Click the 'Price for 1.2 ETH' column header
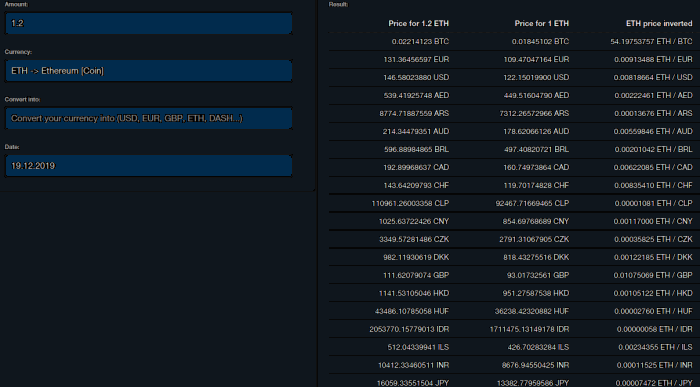 point(418,23)
